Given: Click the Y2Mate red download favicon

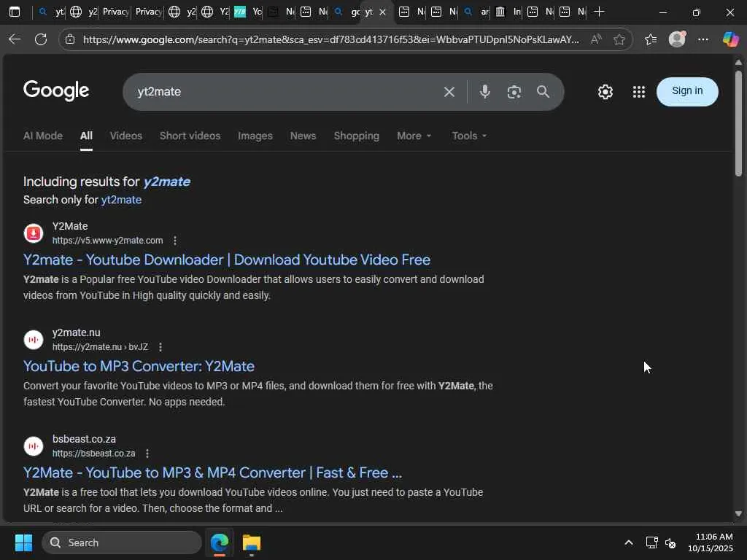Looking at the screenshot, I should (x=34, y=233).
